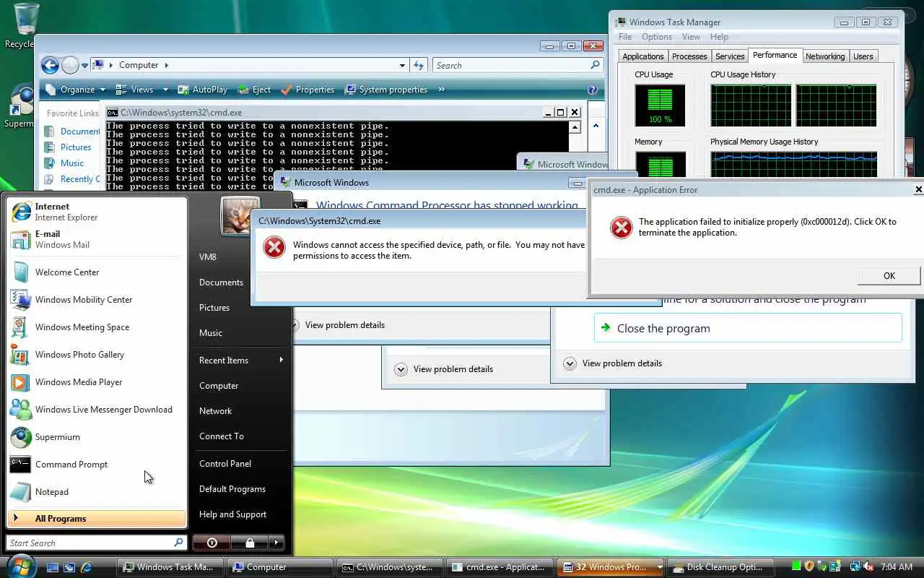Open Connect To from the Start menu
Screen dimensions: 924x578
(222, 436)
